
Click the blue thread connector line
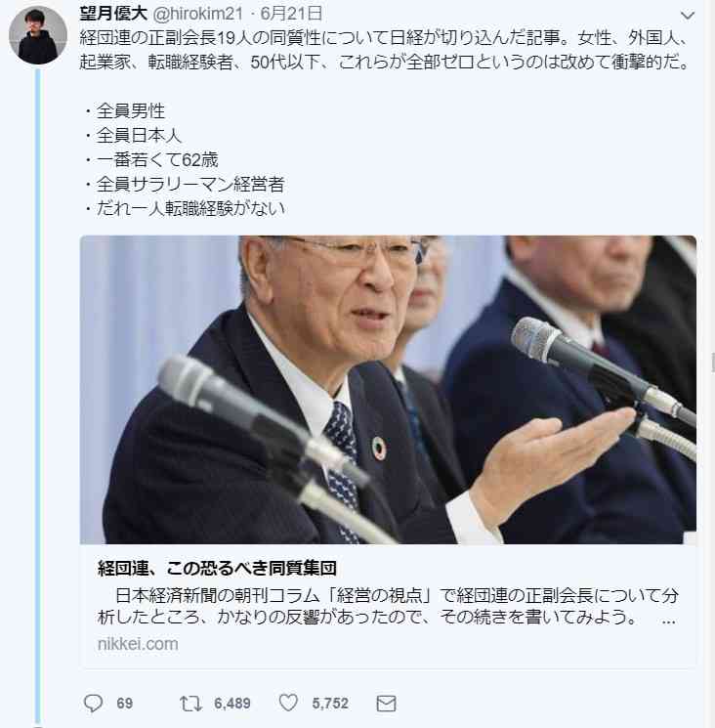[x=38, y=397]
